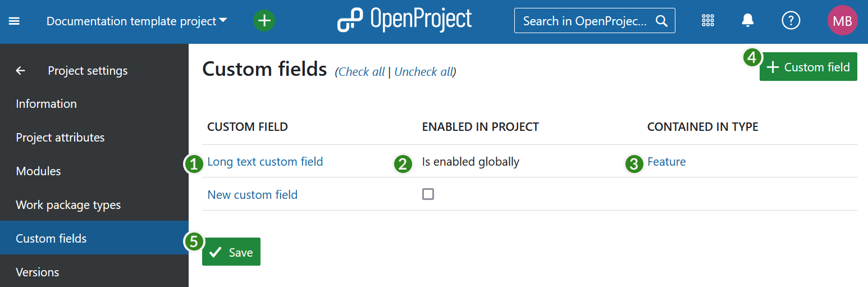The width and height of the screenshot is (868, 287).
Task: Open the hamburger main menu
Action: pyautogui.click(x=14, y=21)
